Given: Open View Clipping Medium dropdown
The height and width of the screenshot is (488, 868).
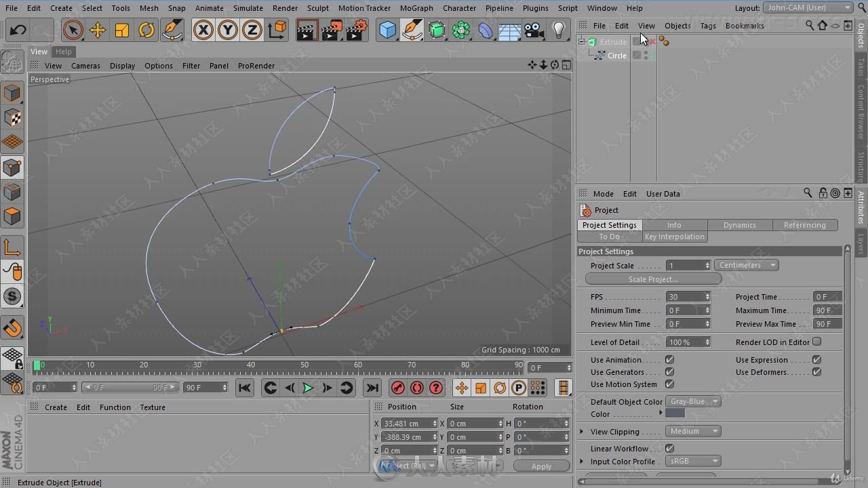Looking at the screenshot, I should pos(692,431).
